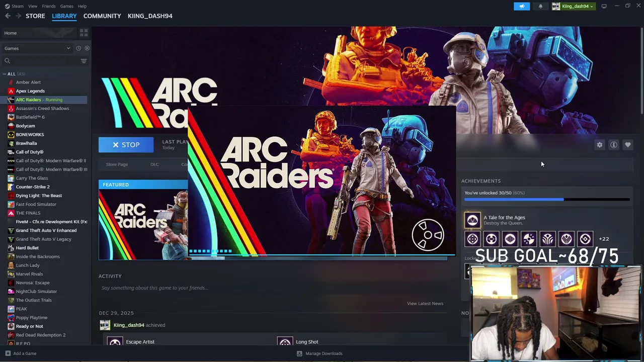Open Kiing_dash94 account dropdown

[573, 6]
